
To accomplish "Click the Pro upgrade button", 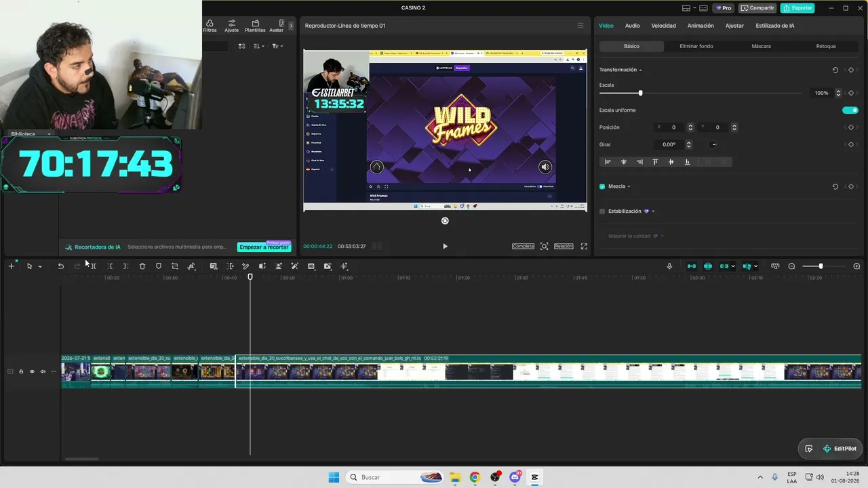I will (x=724, y=8).
